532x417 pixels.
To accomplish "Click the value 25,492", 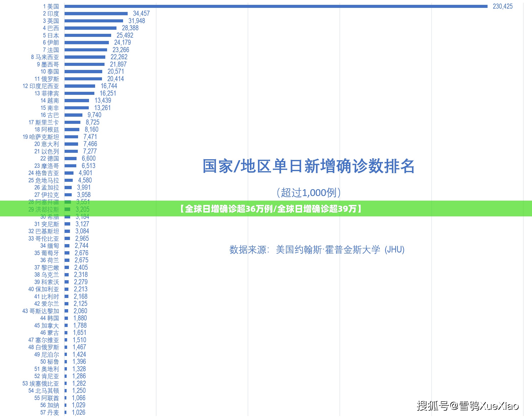I will [125, 35].
